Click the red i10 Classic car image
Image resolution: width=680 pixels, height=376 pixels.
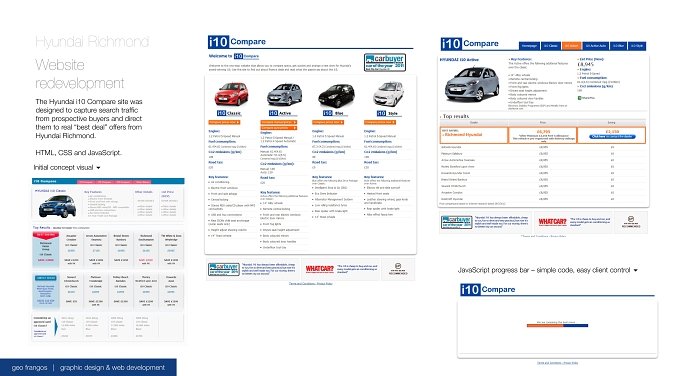pos(232,94)
